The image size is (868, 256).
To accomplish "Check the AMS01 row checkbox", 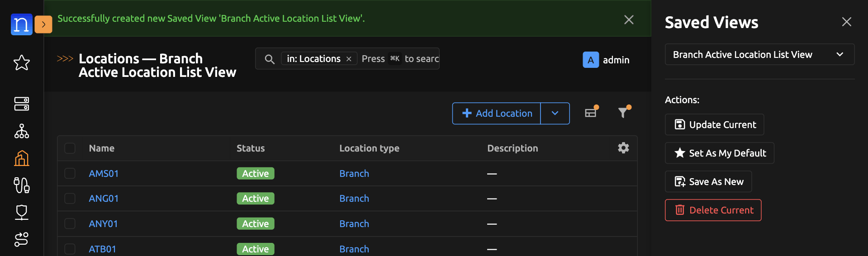I will click(70, 174).
